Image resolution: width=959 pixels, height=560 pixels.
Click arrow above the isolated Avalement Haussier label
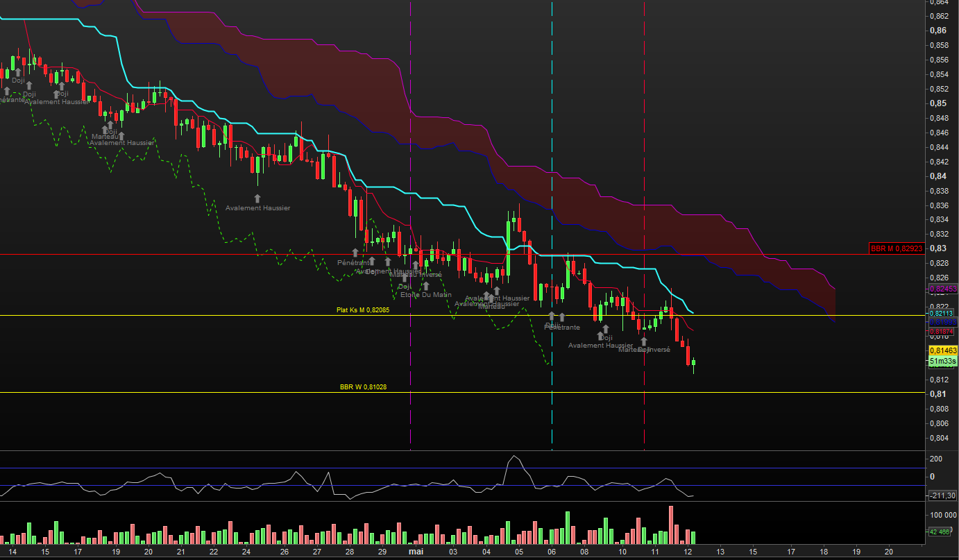tap(257, 198)
